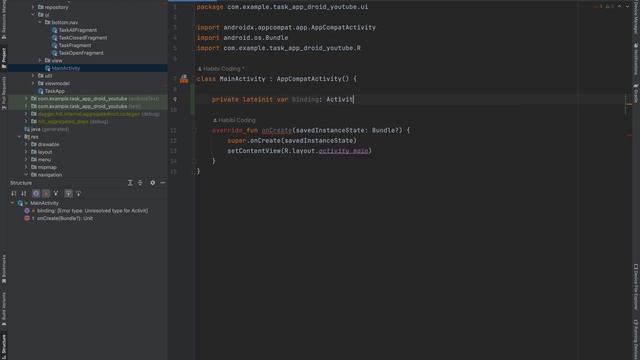The image size is (640, 360).
Task: Click Collapse All icon in Structure panel
Action: click(140, 183)
